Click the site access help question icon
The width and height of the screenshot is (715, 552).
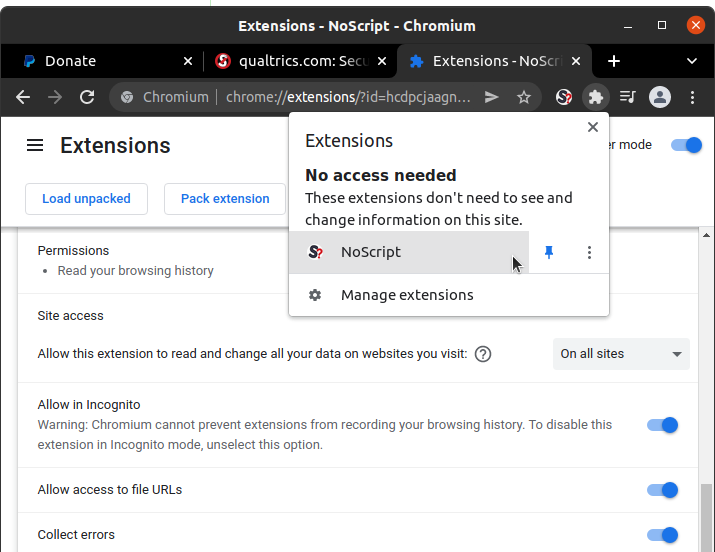483,354
